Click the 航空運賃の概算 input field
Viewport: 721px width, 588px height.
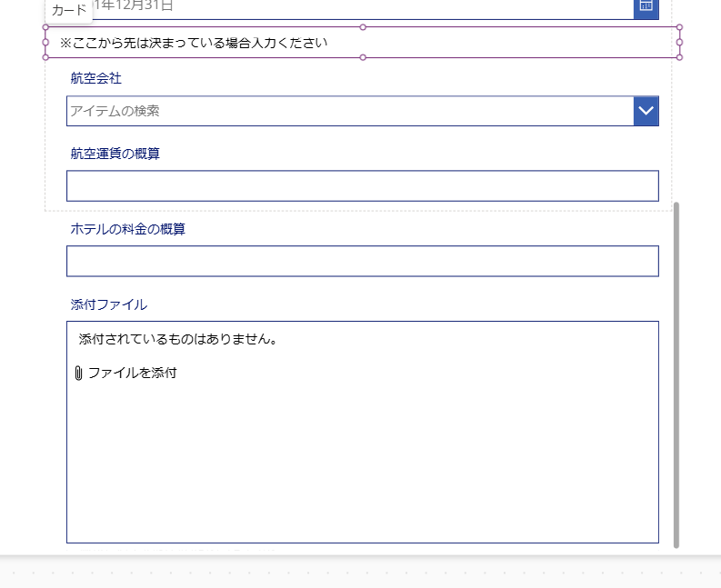point(363,185)
